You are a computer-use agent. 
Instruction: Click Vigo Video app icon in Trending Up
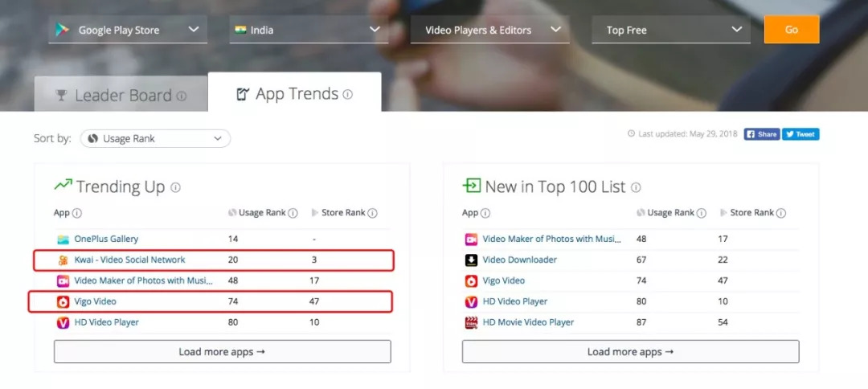tap(63, 302)
